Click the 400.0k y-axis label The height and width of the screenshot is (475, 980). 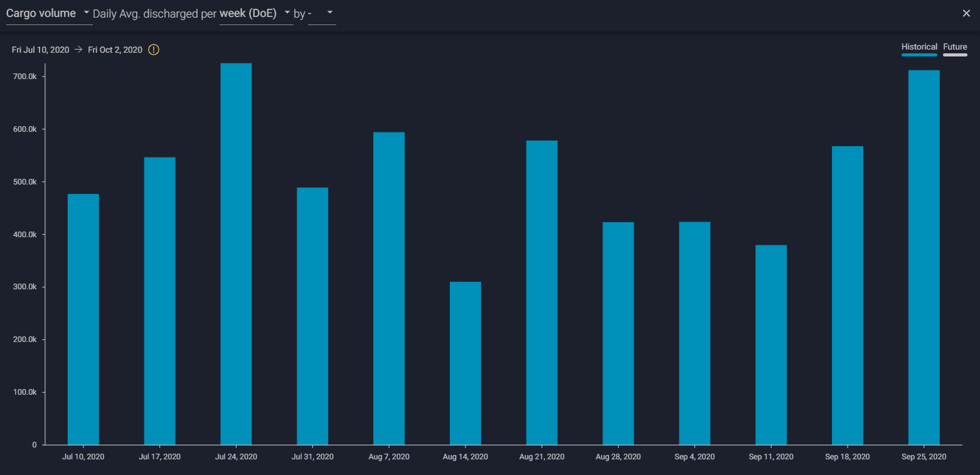pyautogui.click(x=25, y=235)
